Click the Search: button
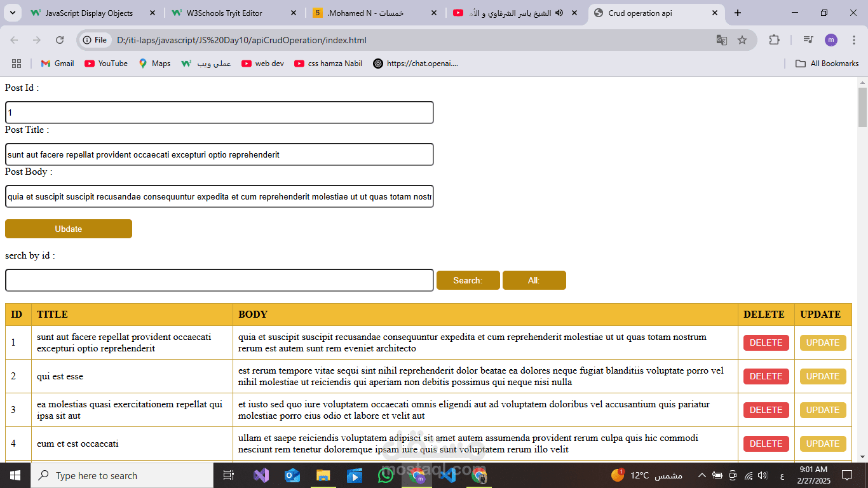The width and height of the screenshot is (868, 488). pos(468,280)
